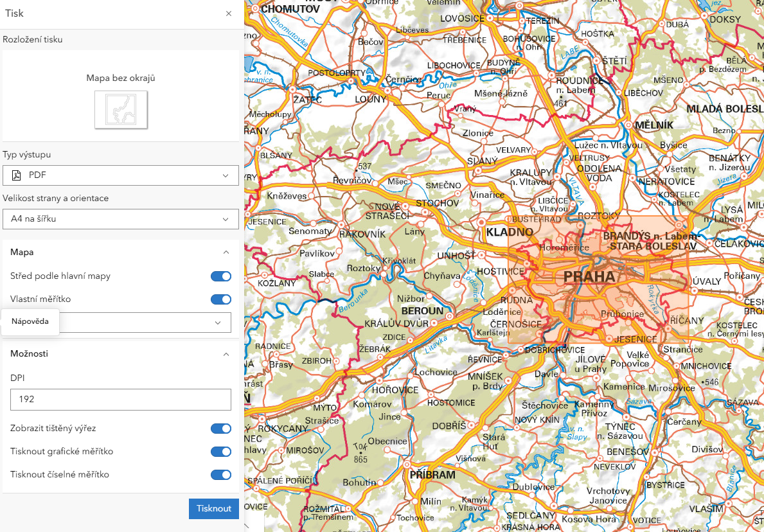764x532 pixels.
Task: Switch off Tisknout číselné měřítko
Action: [221, 475]
